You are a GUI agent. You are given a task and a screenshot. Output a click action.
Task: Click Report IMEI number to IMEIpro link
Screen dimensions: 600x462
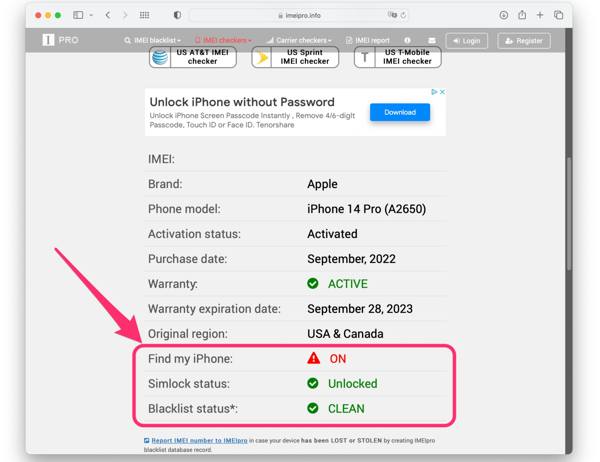click(199, 441)
